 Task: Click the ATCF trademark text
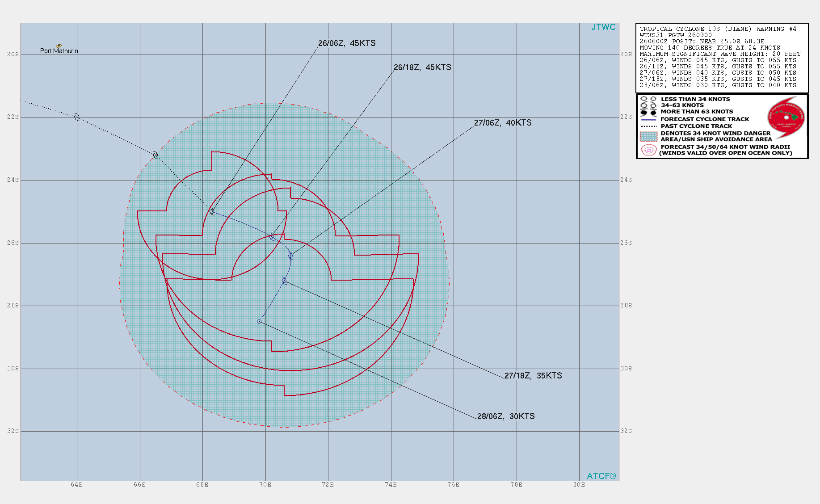pos(601,476)
